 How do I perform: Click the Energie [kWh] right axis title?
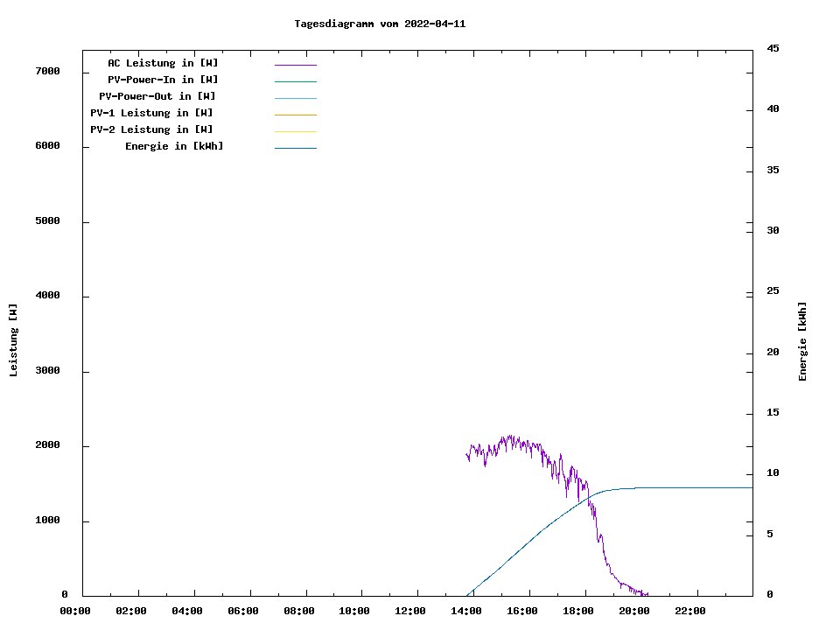[802, 341]
